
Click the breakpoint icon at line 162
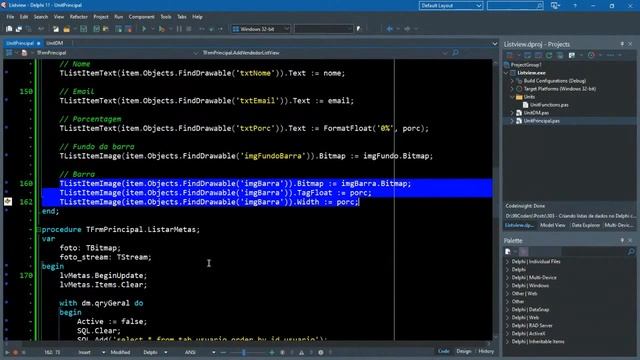click(8, 201)
